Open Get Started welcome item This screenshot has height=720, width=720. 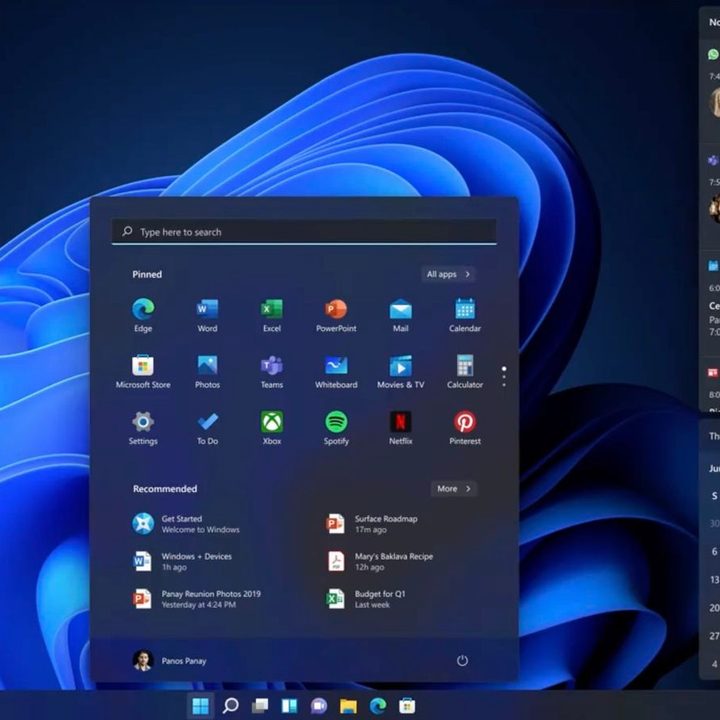186,524
